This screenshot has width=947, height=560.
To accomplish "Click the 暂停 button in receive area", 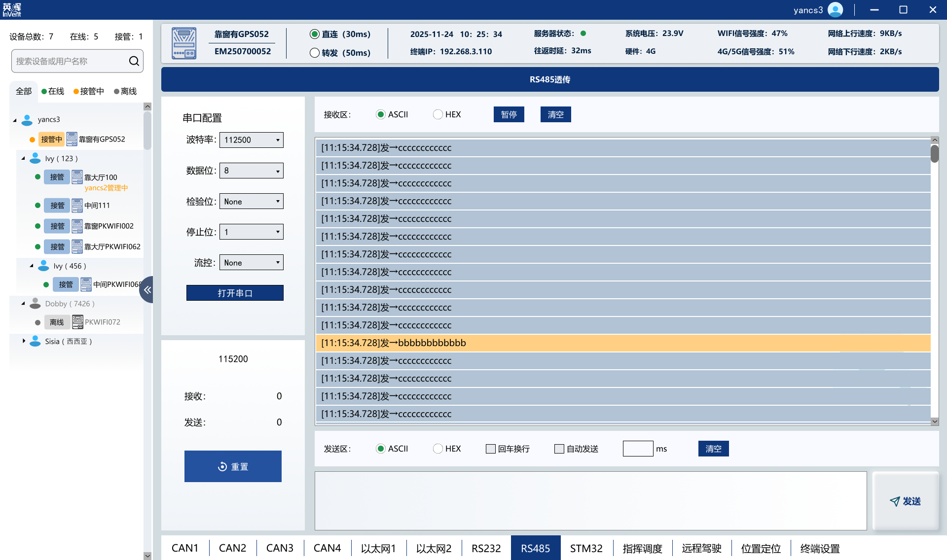I will coord(509,114).
